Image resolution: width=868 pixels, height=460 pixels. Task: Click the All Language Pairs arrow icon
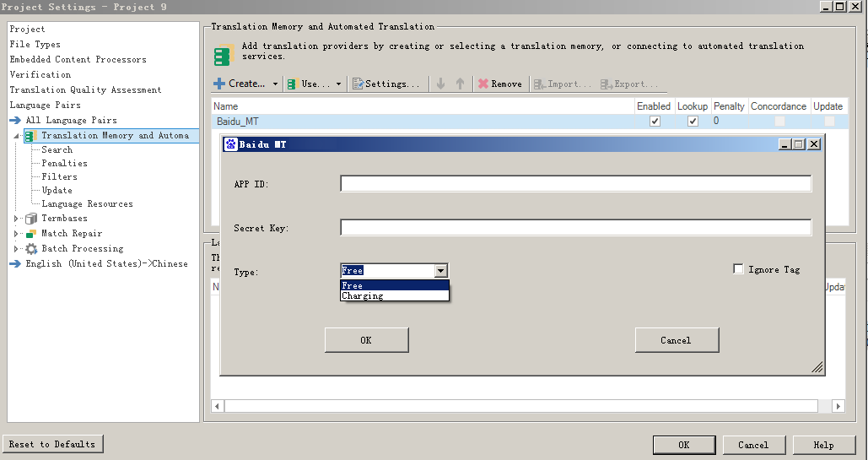pyautogui.click(x=15, y=120)
